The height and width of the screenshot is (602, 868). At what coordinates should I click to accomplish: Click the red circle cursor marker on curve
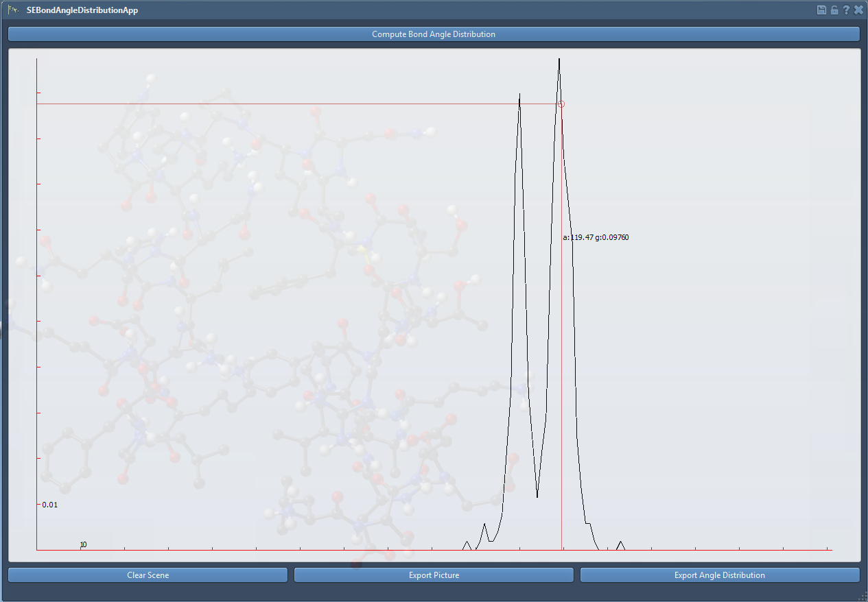pyautogui.click(x=561, y=104)
